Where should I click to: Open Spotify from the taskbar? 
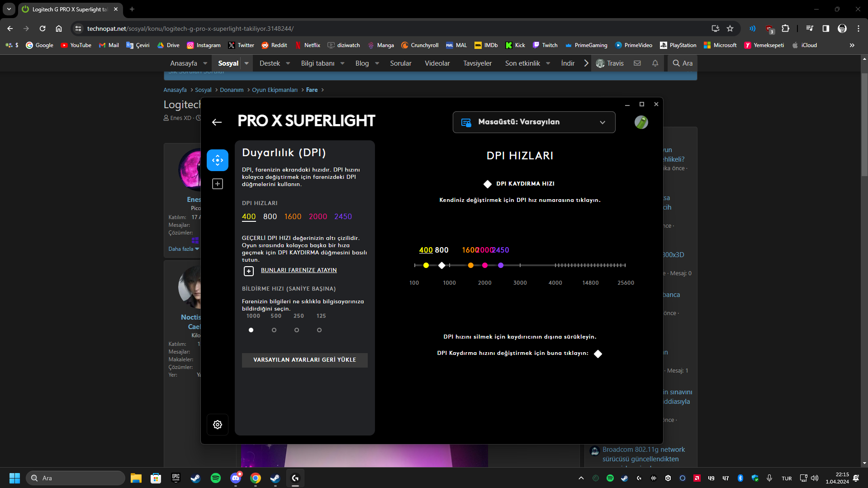point(216,478)
